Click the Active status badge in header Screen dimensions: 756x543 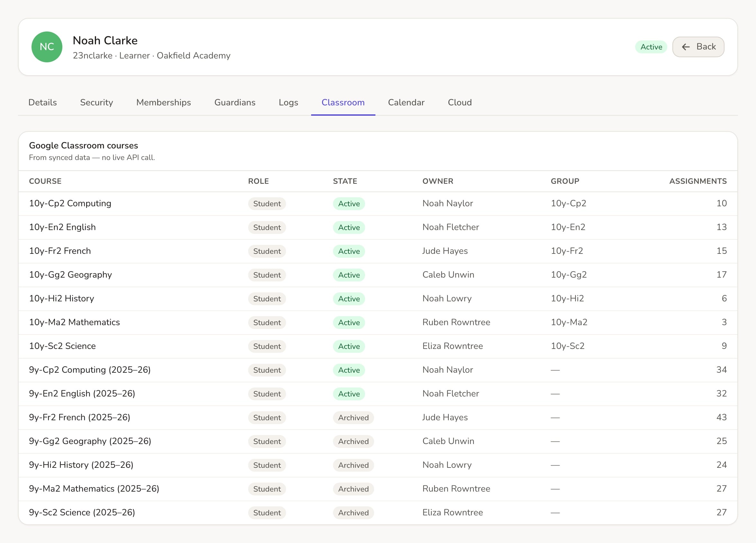pos(651,47)
